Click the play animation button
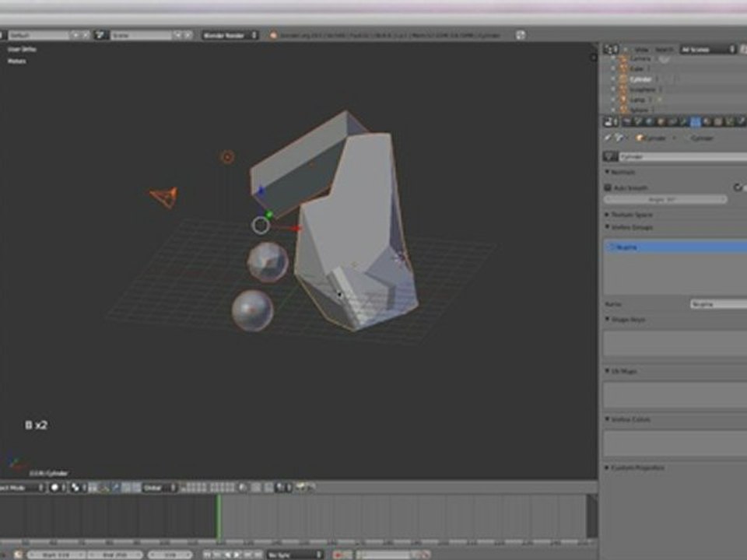The height and width of the screenshot is (560, 747). click(237, 555)
